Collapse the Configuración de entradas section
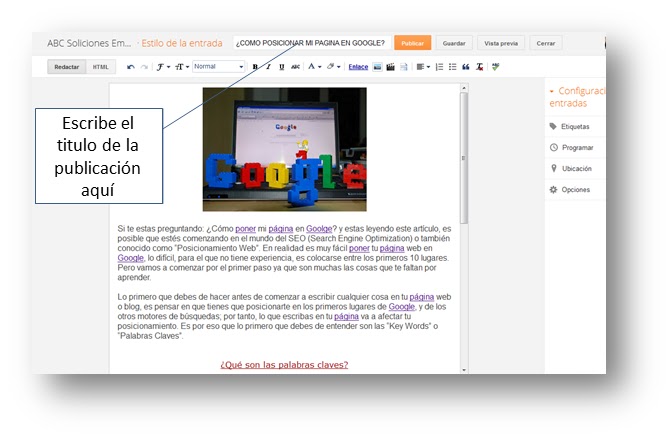Screen dimensions: 671x439 [552, 91]
